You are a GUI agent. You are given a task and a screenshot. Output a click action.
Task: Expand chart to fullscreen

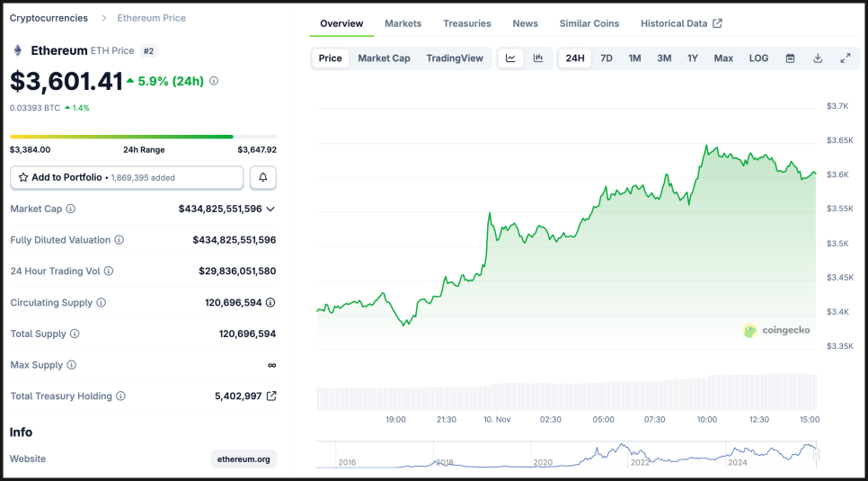click(845, 58)
